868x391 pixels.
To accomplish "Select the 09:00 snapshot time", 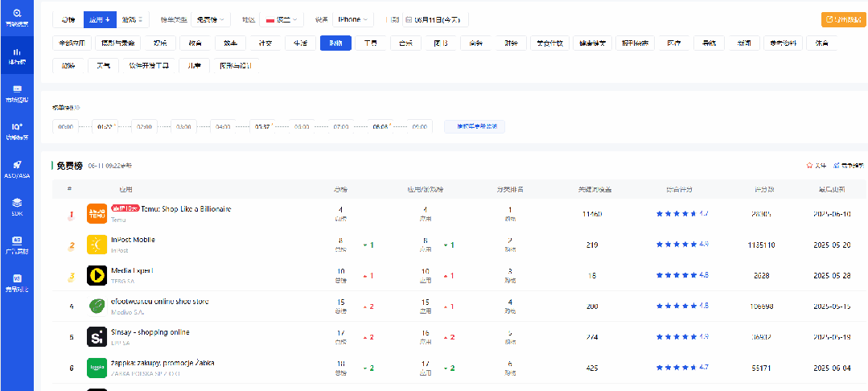I will tap(420, 127).
